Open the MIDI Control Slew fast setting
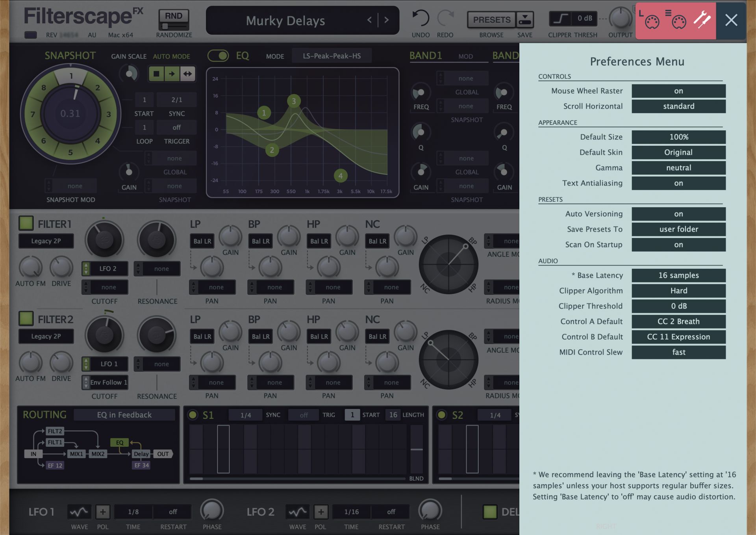Screen dimensions: 756x535 (678, 352)
